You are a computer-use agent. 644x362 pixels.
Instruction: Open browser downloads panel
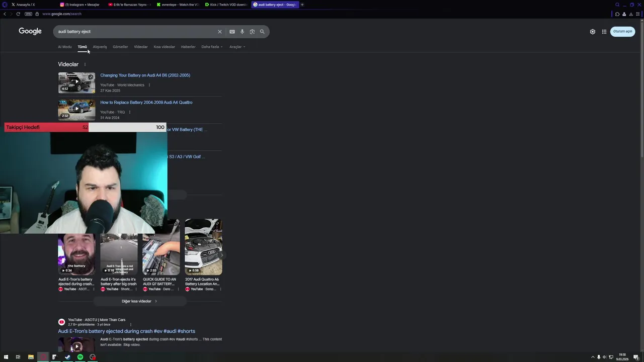point(631,14)
